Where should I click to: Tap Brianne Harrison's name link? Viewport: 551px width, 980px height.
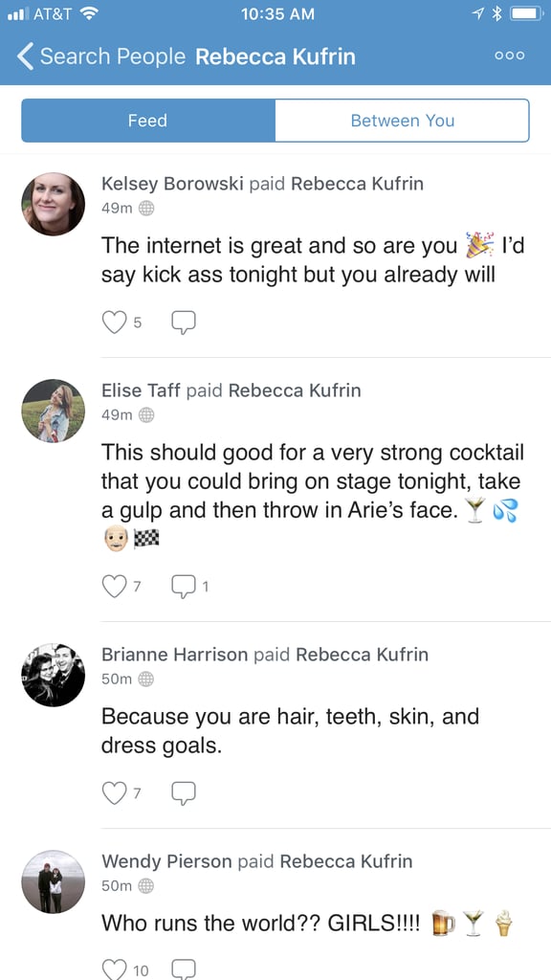click(x=175, y=655)
